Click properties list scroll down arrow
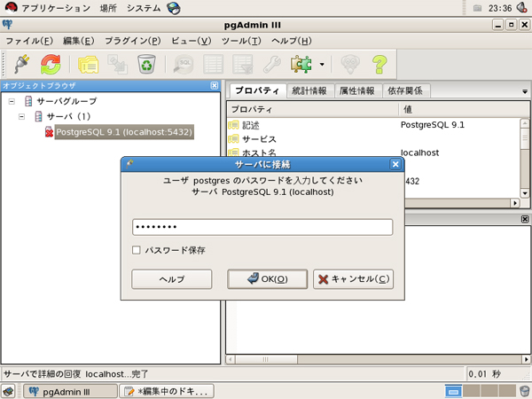This screenshot has height=399, width=532. click(x=525, y=193)
